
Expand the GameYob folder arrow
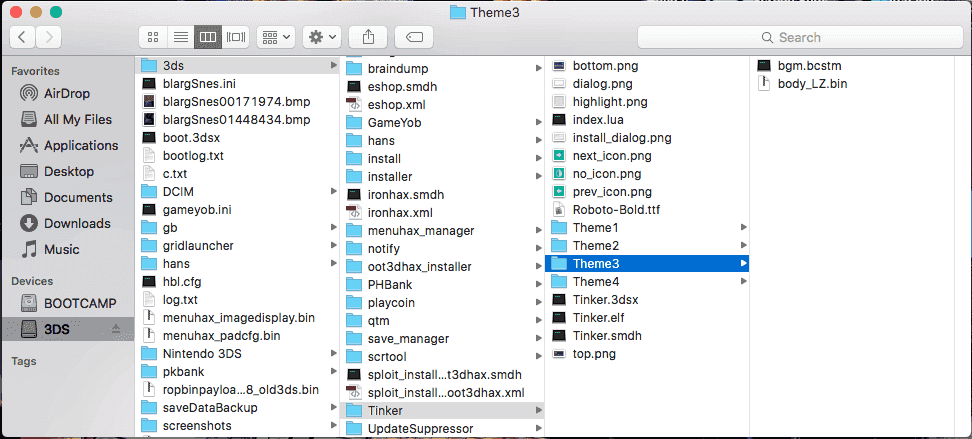coord(539,123)
